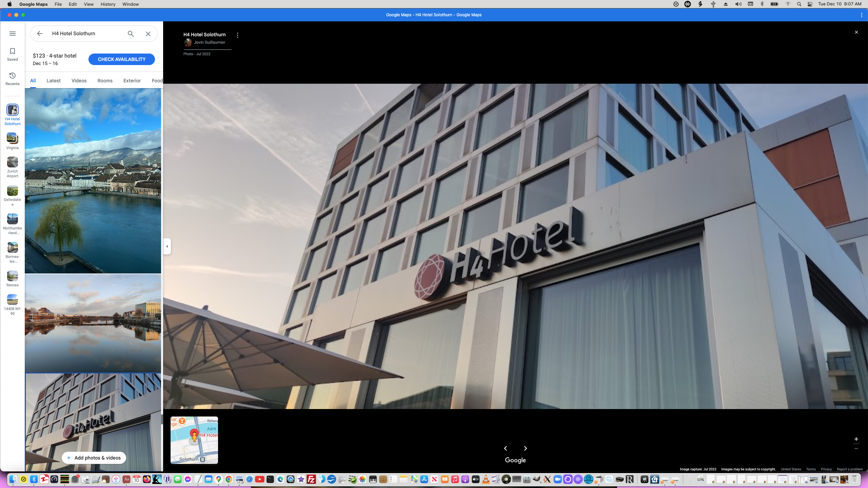The image size is (868, 488).
Task: Switch to the Exterior tab
Action: coord(132,81)
